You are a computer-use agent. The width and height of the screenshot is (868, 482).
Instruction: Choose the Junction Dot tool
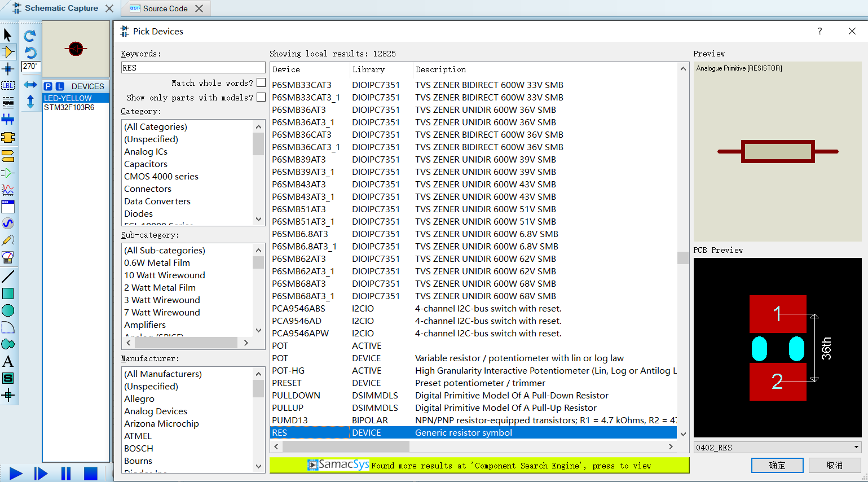coord(8,69)
